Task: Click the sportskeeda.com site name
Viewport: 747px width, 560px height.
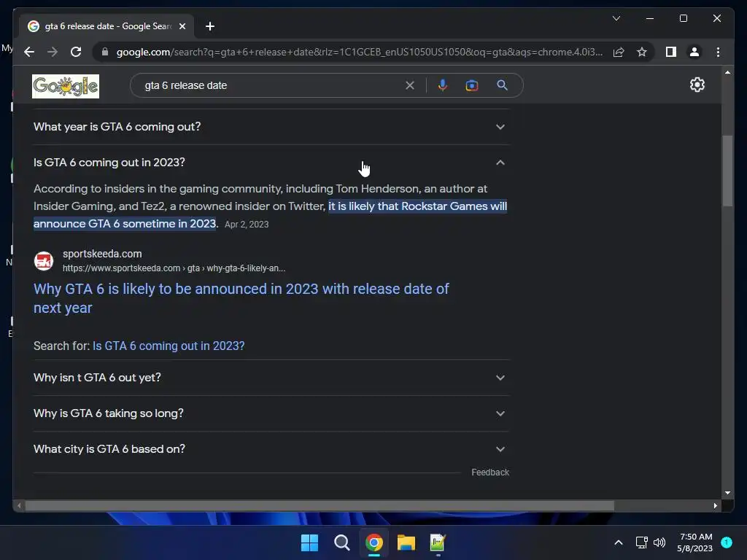Action: click(102, 254)
